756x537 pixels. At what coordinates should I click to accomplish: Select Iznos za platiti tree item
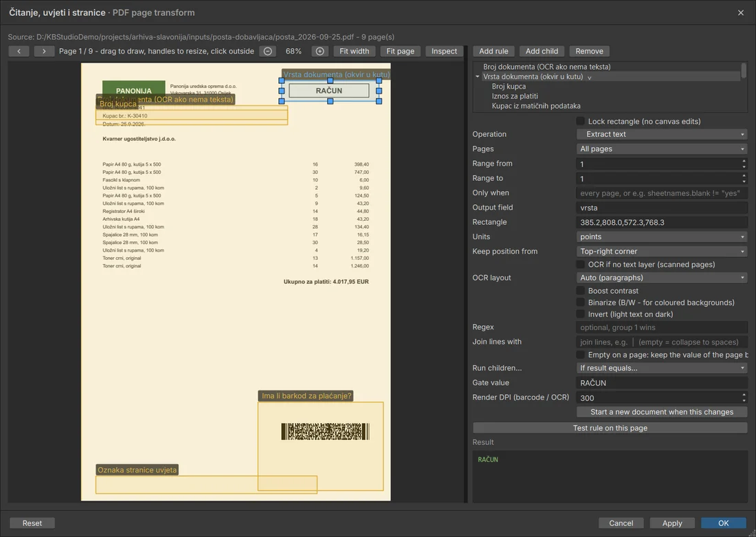point(515,96)
